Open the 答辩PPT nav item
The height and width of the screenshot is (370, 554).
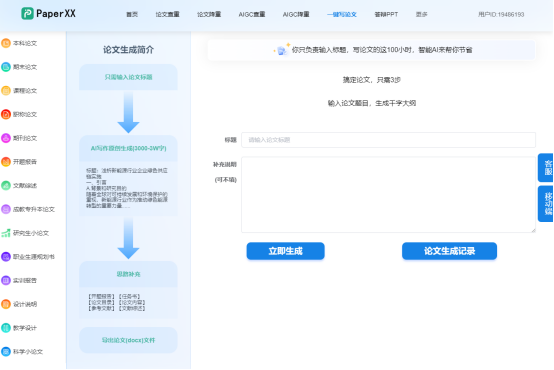[386, 14]
